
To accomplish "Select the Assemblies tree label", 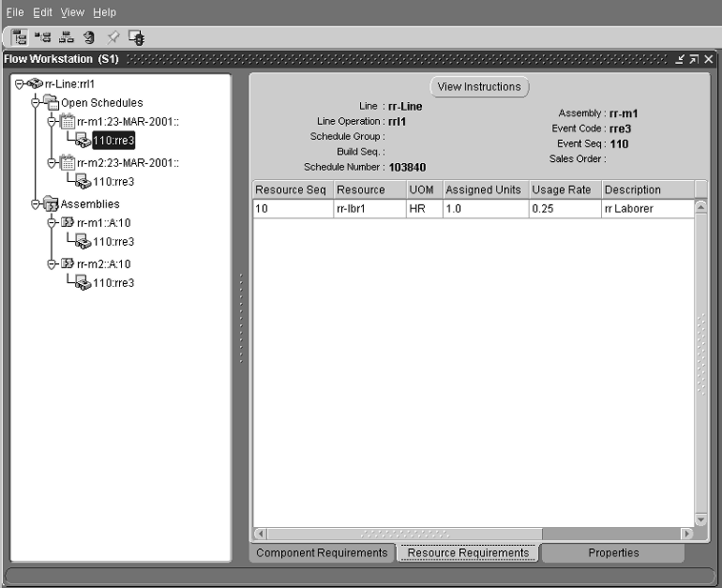I will click(x=90, y=204).
